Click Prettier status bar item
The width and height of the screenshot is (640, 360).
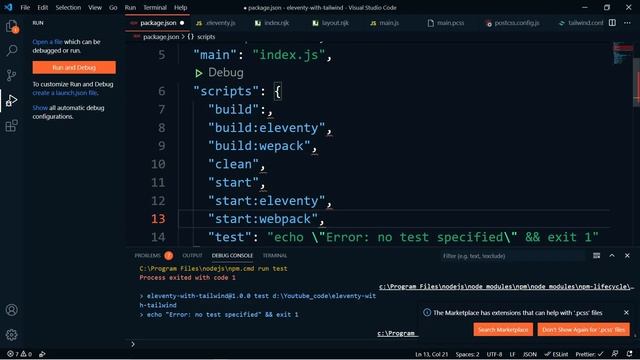589,354
